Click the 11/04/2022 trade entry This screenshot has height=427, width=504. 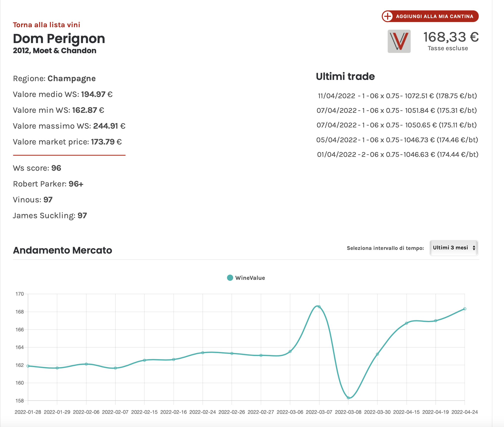[x=397, y=96]
